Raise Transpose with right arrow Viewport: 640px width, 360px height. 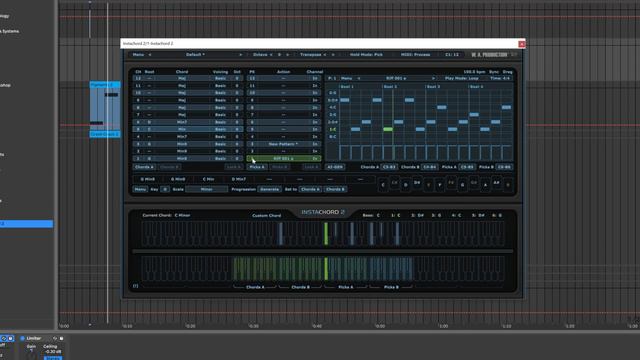(333, 55)
